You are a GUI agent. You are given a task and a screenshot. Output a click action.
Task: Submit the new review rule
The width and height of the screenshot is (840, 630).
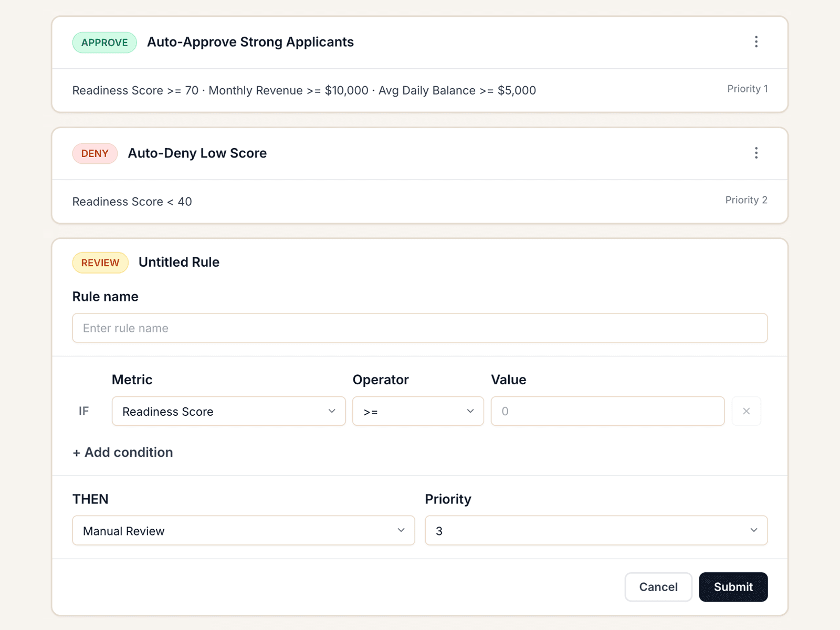coord(733,587)
